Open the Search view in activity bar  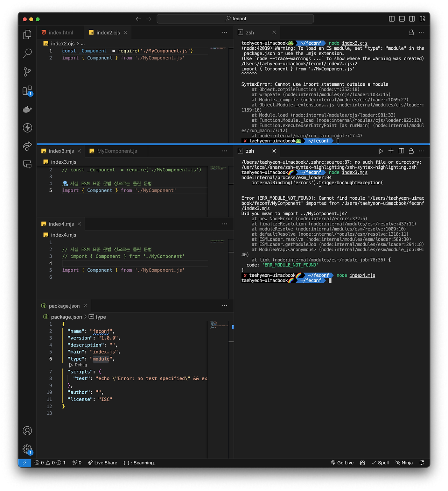(27, 53)
